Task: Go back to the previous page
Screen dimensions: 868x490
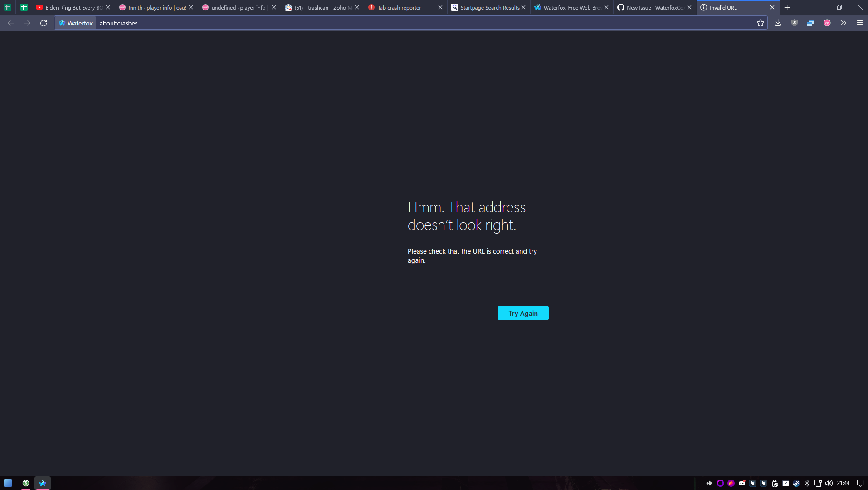Action: coord(10,23)
